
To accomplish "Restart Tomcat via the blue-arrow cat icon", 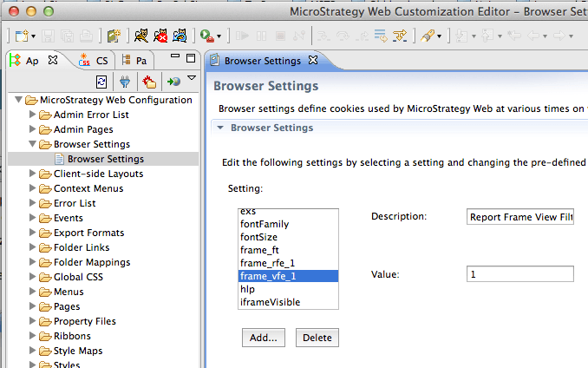I will [180, 36].
